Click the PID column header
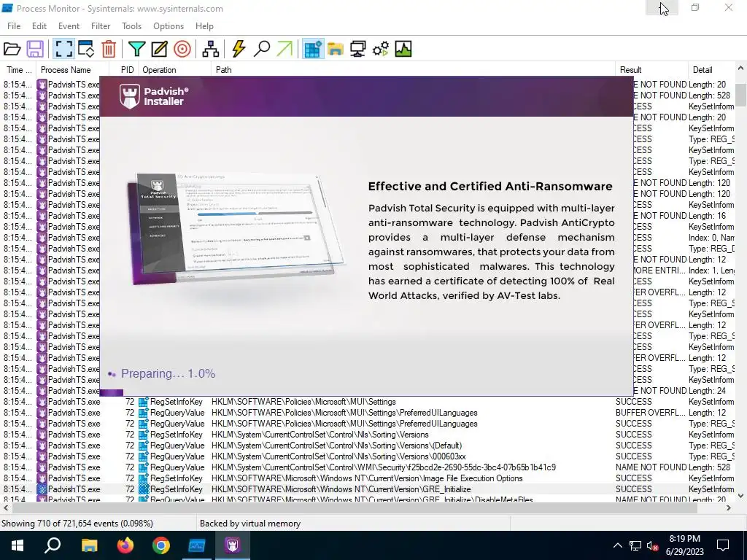The image size is (747, 560). [x=124, y=70]
